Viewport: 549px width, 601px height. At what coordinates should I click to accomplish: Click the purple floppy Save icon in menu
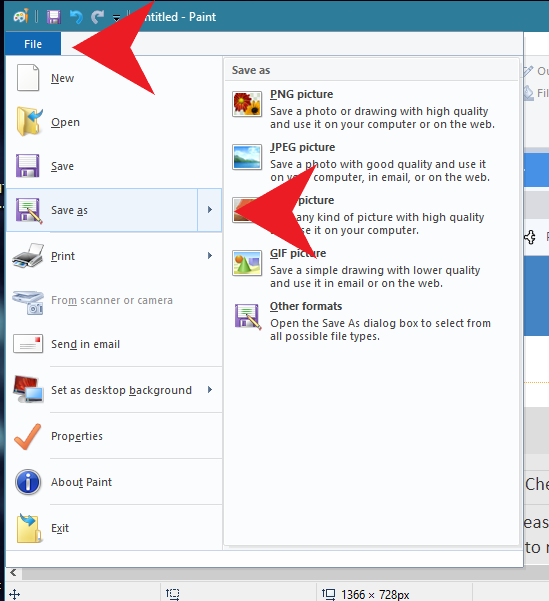pos(28,166)
